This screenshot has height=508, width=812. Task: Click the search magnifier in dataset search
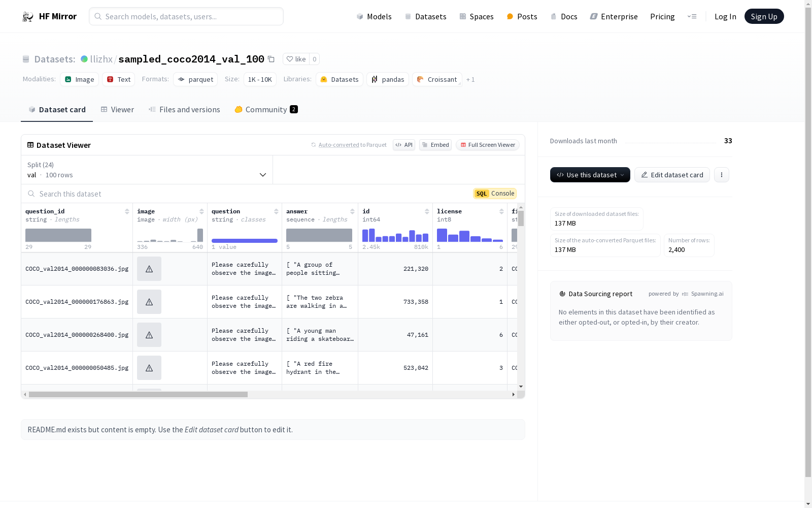point(31,194)
